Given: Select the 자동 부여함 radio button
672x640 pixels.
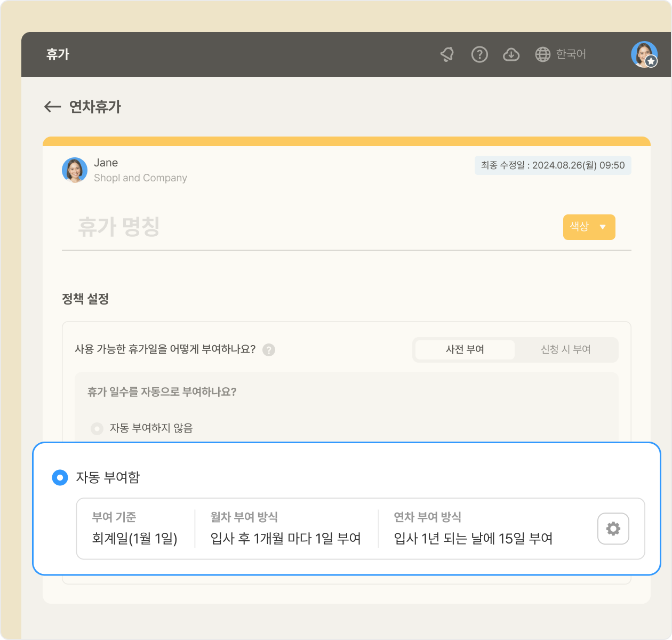Looking at the screenshot, I should pos(60,477).
